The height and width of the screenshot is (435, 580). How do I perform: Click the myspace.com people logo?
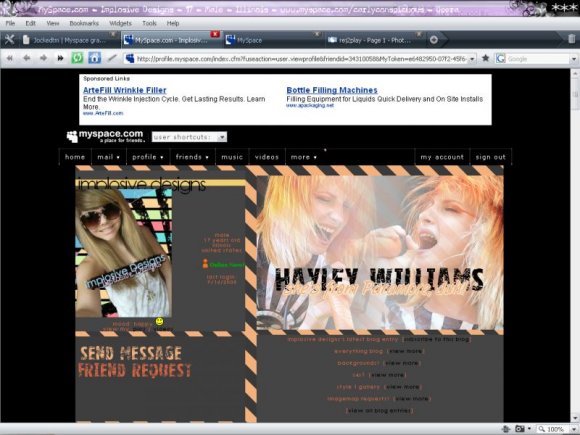(x=72, y=136)
